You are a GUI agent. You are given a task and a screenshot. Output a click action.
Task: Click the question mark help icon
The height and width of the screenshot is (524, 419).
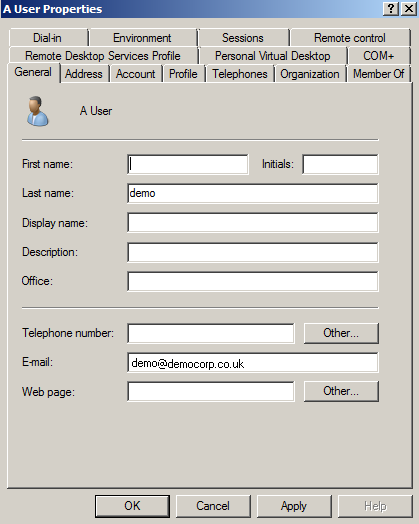pos(391,8)
